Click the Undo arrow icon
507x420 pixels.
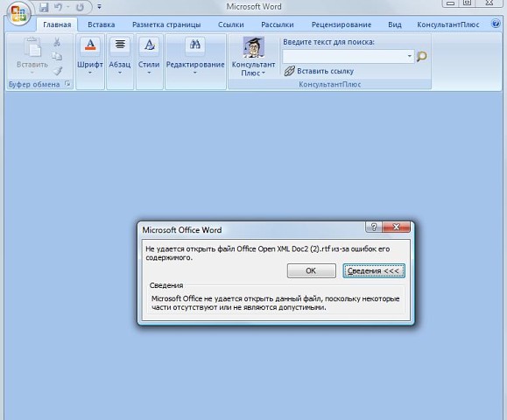pyautogui.click(x=58, y=7)
